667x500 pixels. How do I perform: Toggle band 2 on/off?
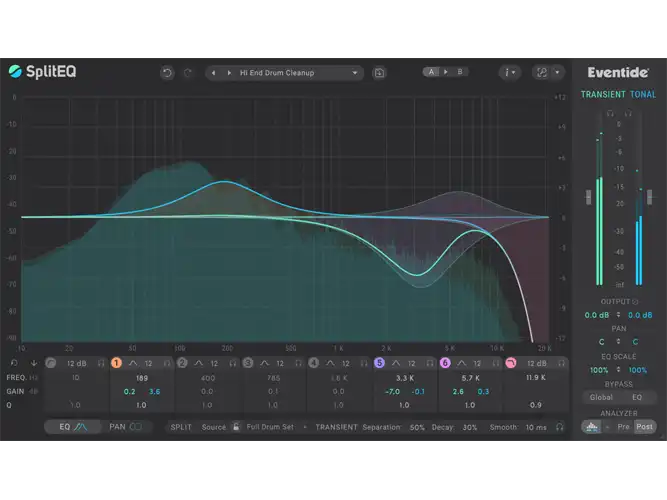182,363
